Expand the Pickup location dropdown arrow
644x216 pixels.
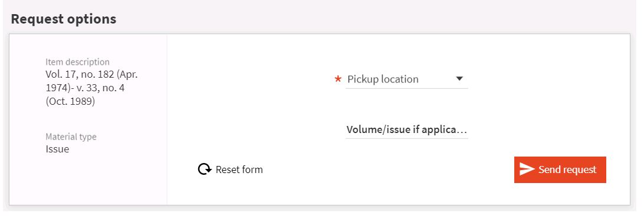coord(459,79)
